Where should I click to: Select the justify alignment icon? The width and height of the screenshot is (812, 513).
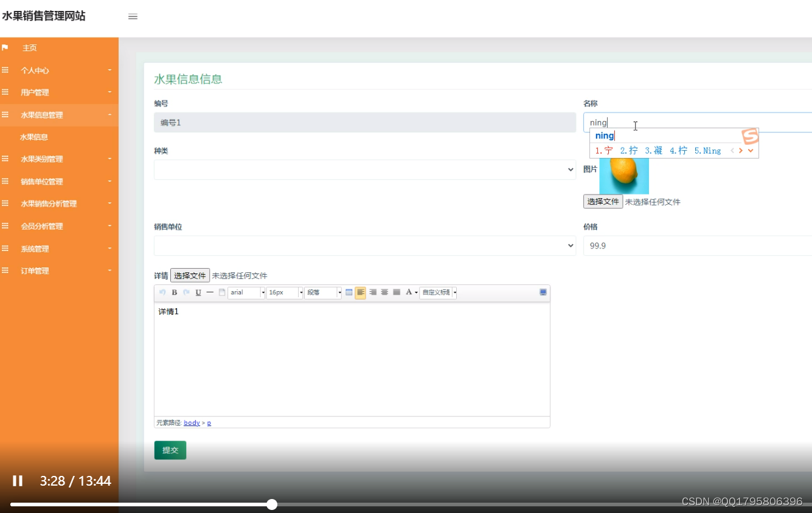click(397, 292)
